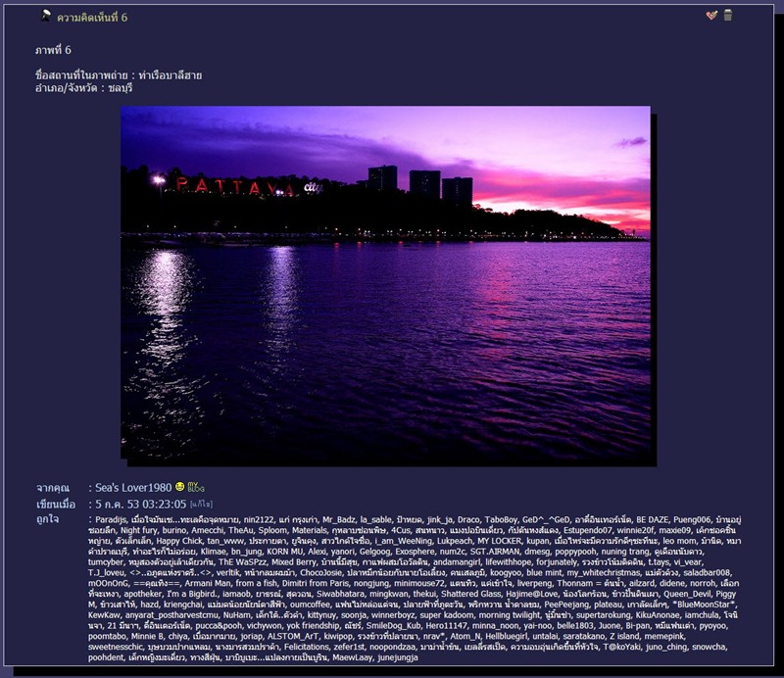Click the name lifewithhope in the like list
This screenshot has height=678, width=784.
pos(509,562)
